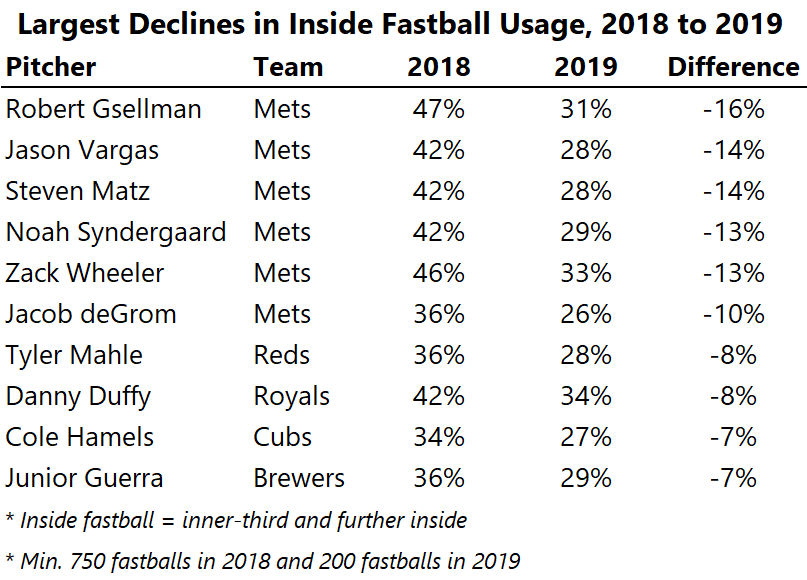Click the Zack Wheeler name cell
807x580 pixels.
click(x=85, y=273)
